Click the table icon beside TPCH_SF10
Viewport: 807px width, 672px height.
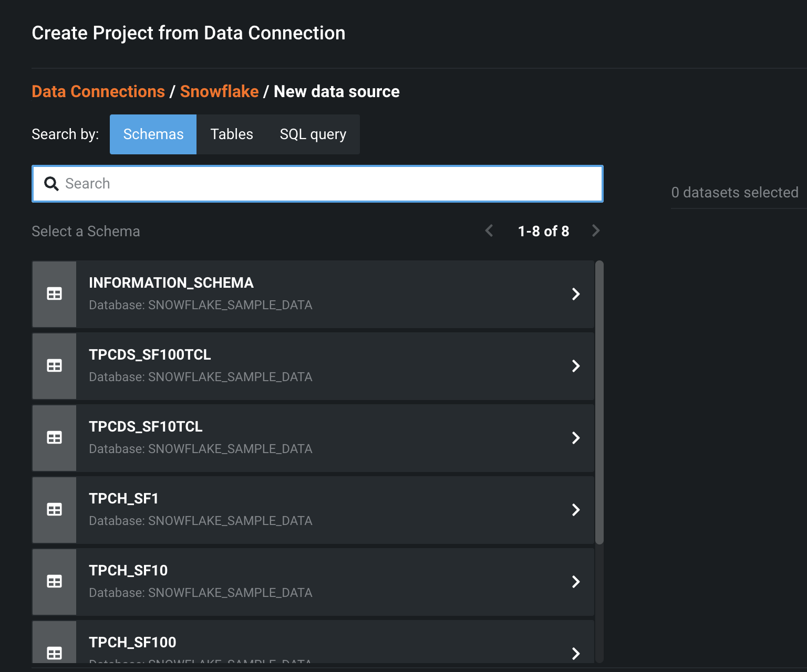pos(54,582)
